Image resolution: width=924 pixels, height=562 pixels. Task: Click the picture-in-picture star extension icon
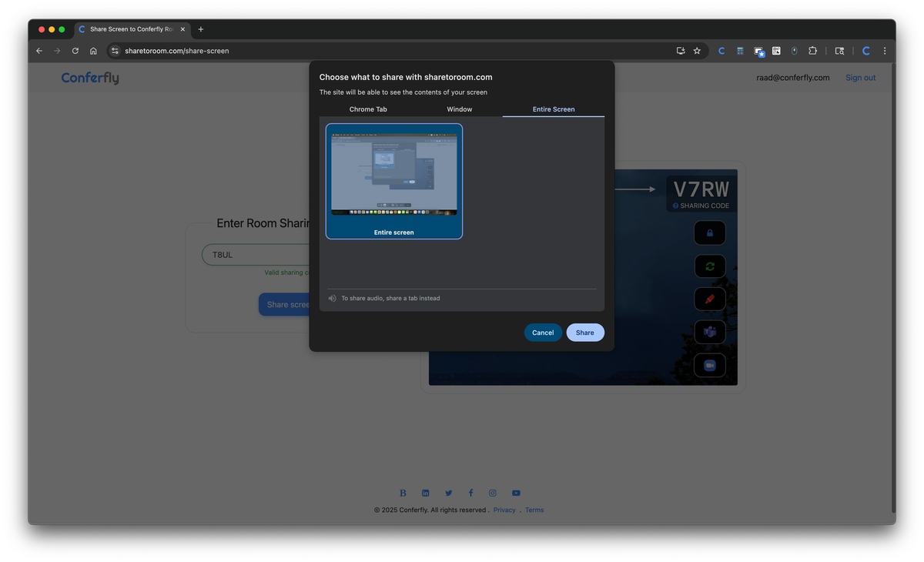coord(759,52)
